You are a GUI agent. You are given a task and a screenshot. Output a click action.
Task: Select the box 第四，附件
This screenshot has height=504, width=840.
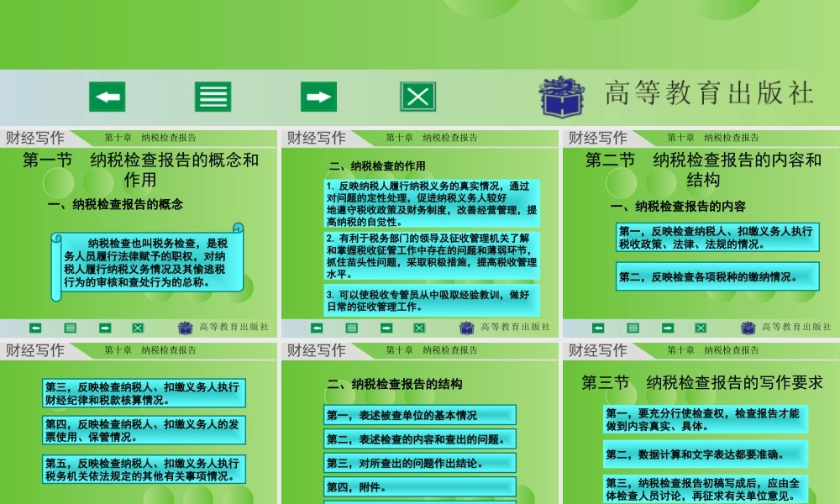420,487
